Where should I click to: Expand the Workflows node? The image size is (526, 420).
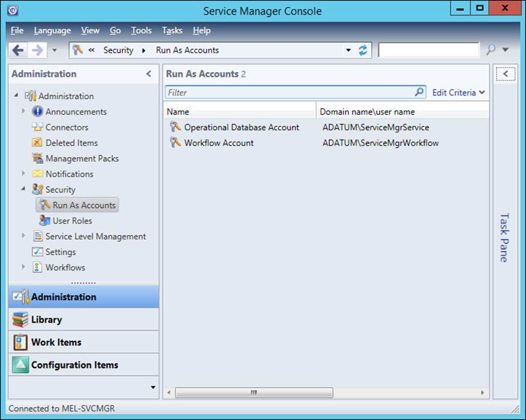pos(23,267)
